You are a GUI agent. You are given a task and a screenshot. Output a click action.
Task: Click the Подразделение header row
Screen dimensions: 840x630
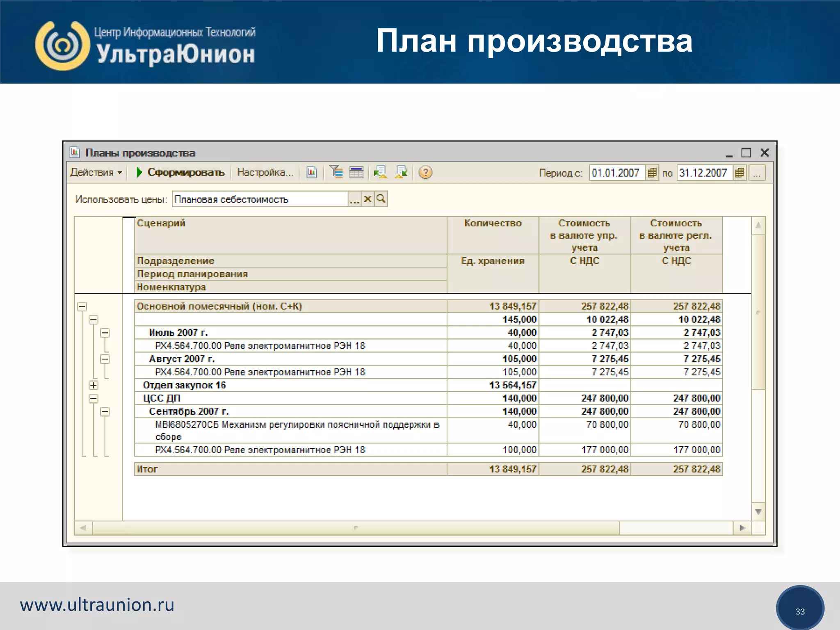(290, 261)
